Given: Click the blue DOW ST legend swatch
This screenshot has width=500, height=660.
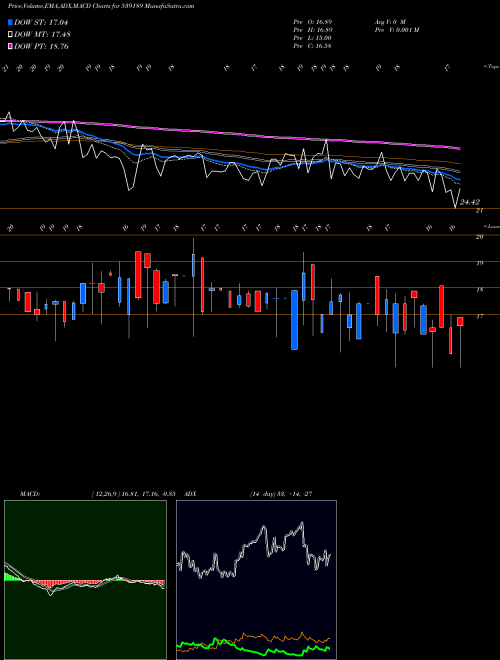Looking at the screenshot, I should coord(10,22).
